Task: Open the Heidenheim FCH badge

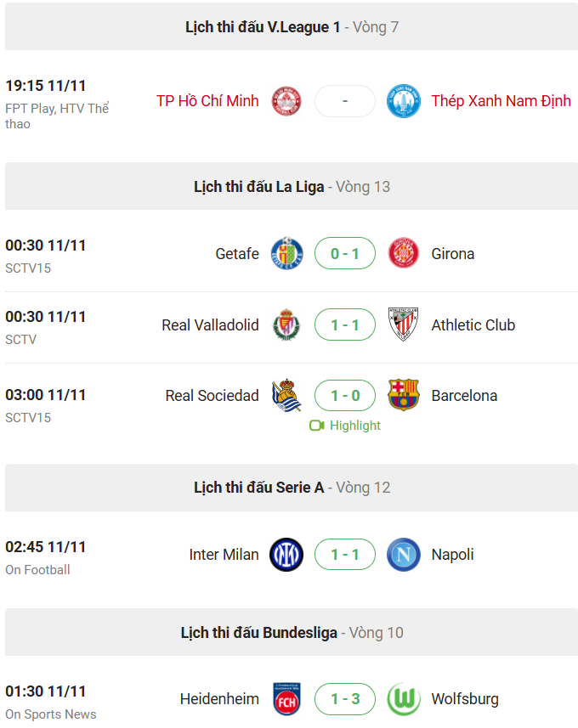Action: pyautogui.click(x=286, y=699)
